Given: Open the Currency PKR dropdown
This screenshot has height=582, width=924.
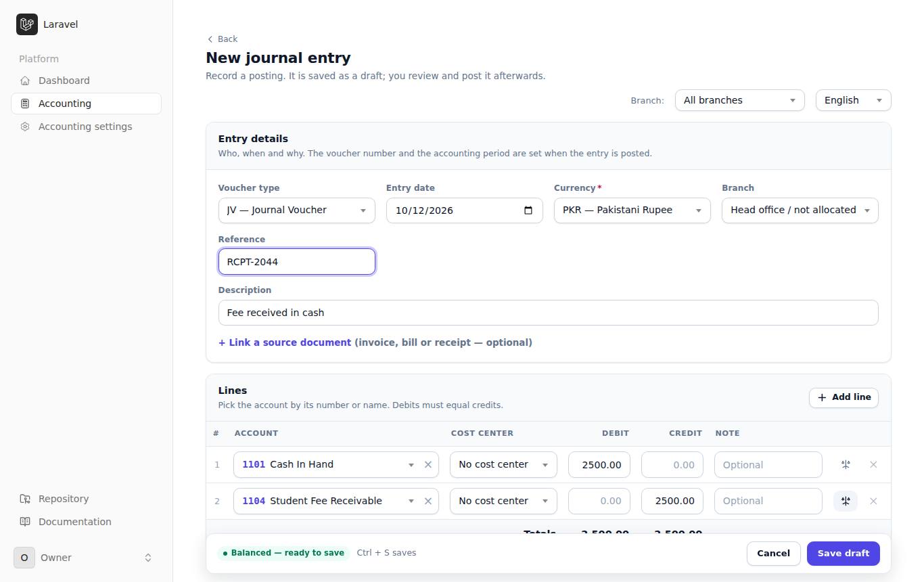Looking at the screenshot, I should (632, 210).
